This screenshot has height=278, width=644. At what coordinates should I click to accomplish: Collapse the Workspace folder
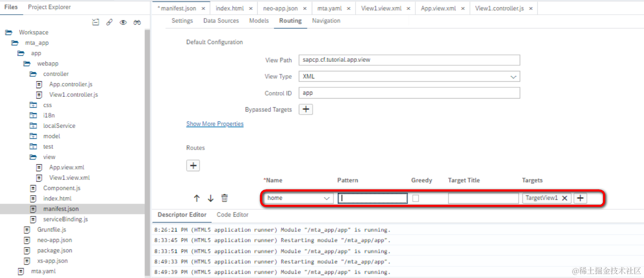pos(8,32)
